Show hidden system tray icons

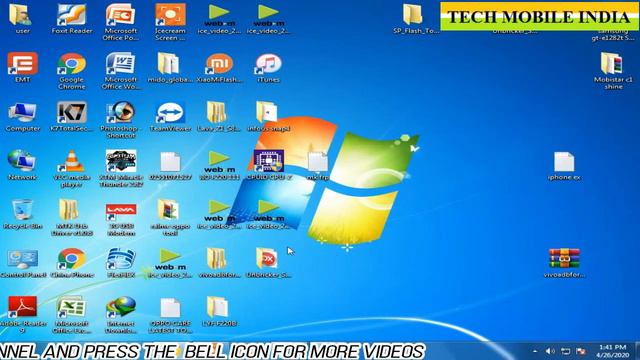[x=535, y=351]
